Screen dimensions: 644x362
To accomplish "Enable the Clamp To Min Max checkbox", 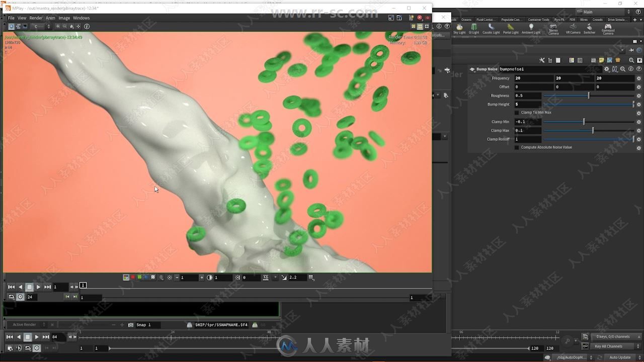I will pyautogui.click(x=517, y=113).
